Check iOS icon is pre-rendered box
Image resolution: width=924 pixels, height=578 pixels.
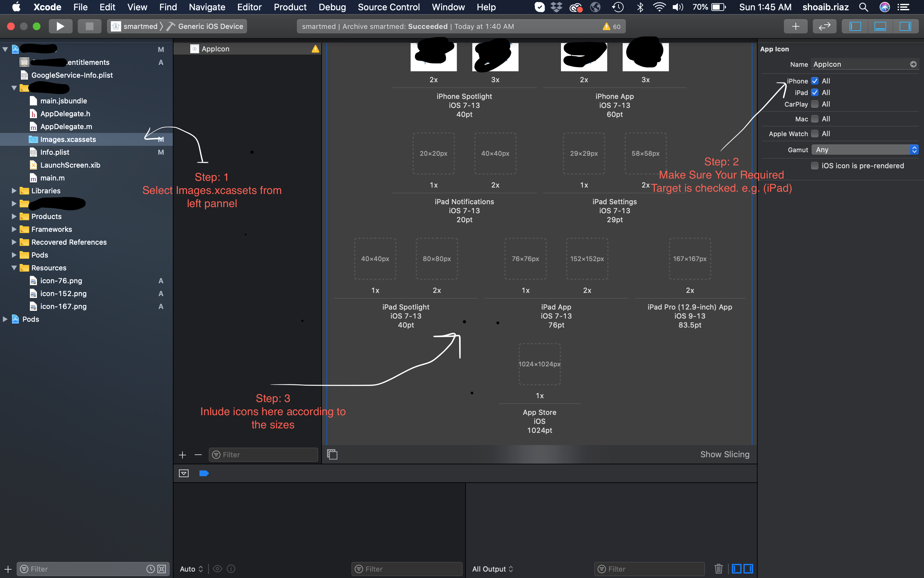pyautogui.click(x=815, y=165)
